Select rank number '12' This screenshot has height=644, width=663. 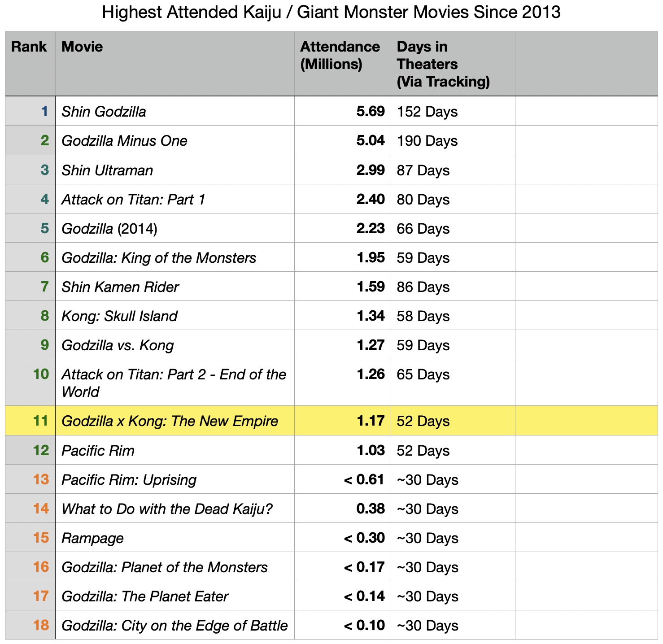[x=41, y=450]
